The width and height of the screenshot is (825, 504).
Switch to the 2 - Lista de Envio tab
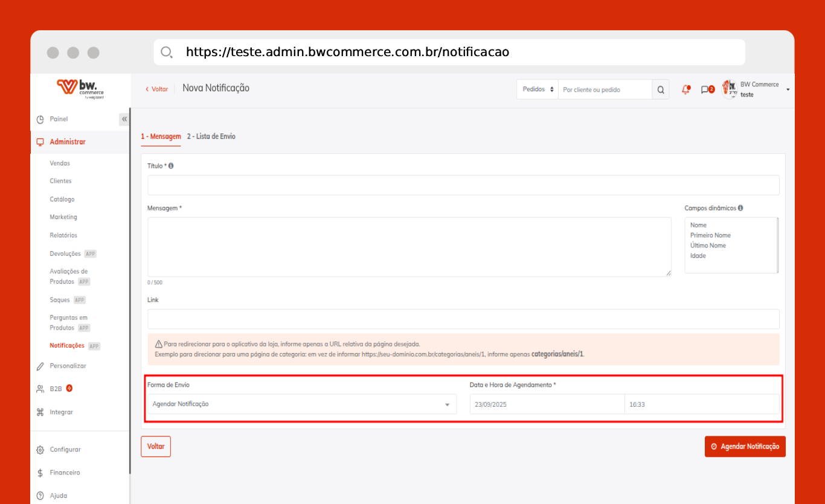point(211,136)
